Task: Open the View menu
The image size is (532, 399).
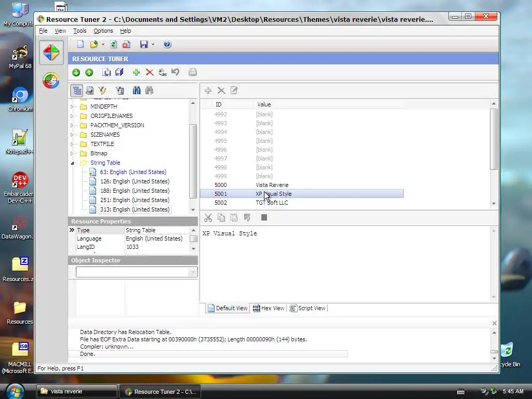Action: (x=60, y=31)
